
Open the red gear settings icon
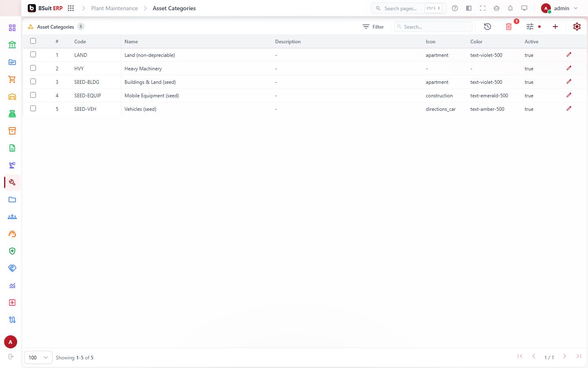click(577, 27)
